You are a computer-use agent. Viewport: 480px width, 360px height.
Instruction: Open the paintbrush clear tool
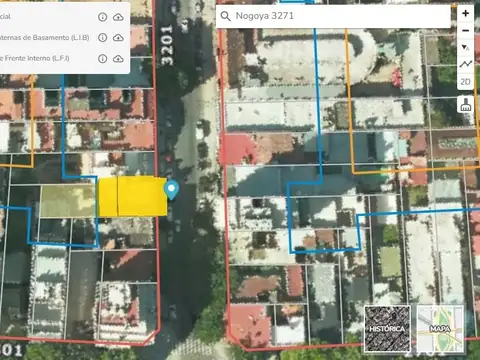click(x=465, y=104)
